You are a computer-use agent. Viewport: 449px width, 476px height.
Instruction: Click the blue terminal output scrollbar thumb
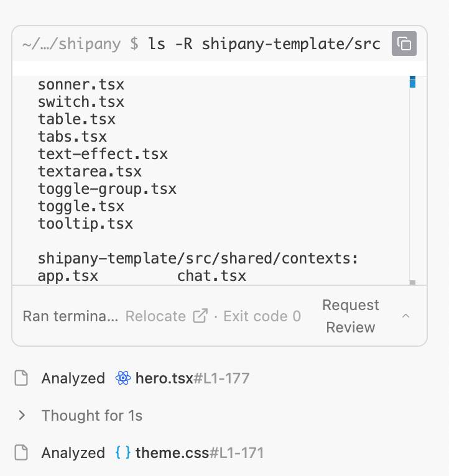click(x=412, y=81)
